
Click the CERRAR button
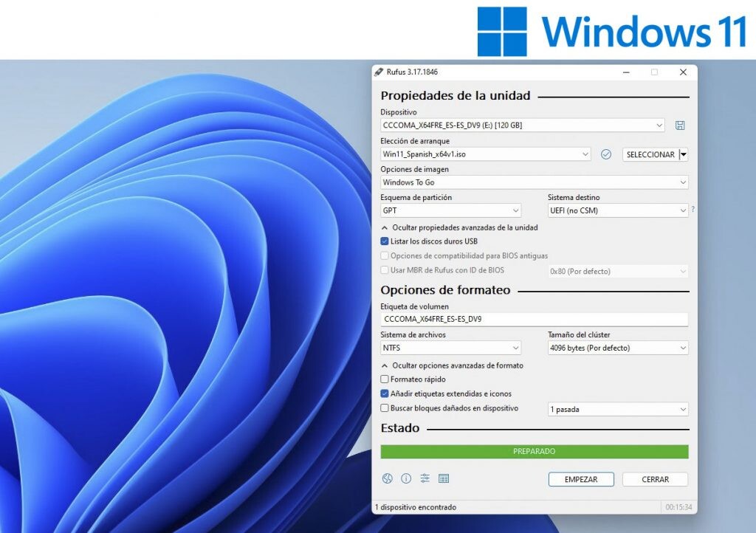click(655, 479)
